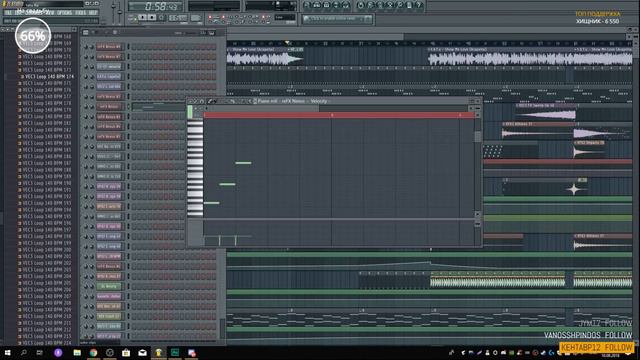Toggle first step of top sequencer channel
640x360 pixels.
[134, 47]
